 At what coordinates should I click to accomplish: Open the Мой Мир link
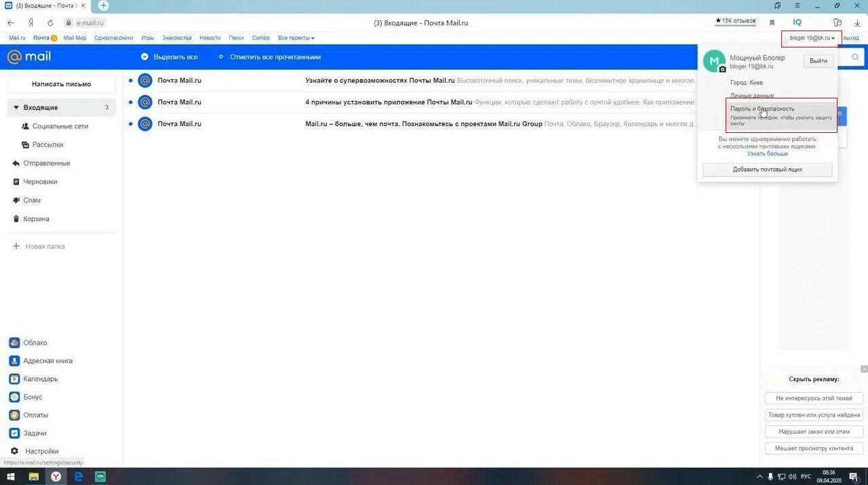pyautogui.click(x=75, y=38)
